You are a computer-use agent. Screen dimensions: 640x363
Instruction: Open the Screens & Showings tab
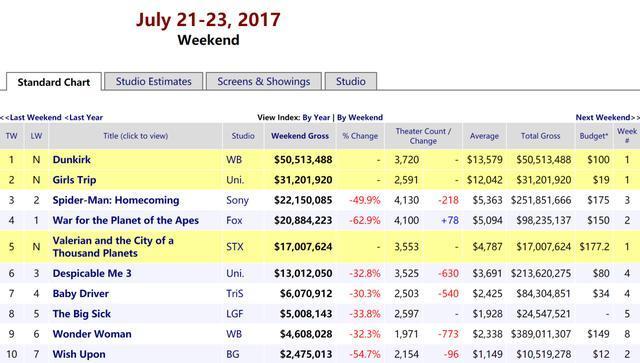point(264,81)
